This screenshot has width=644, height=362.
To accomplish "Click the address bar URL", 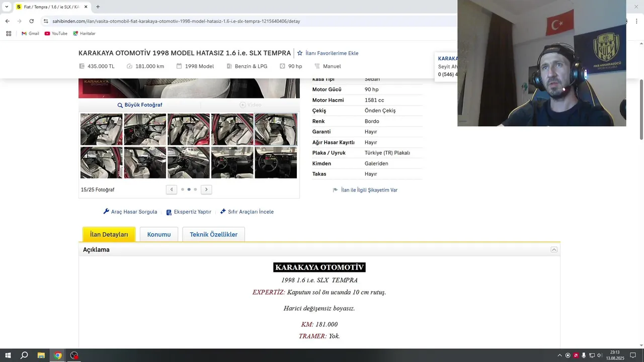I will coord(176,21).
